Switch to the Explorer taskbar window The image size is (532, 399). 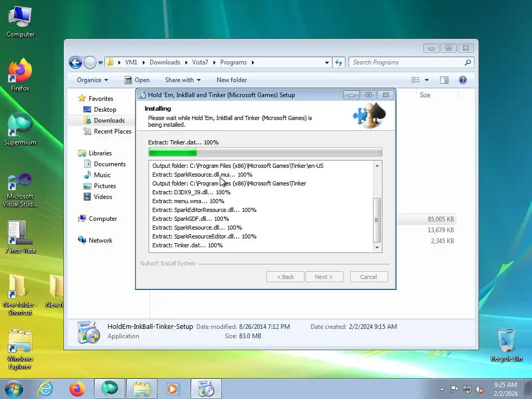tap(141, 389)
